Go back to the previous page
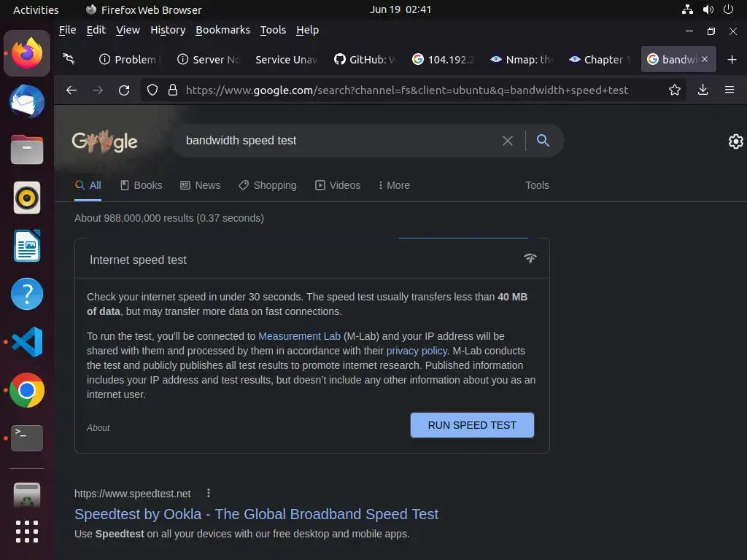The width and height of the screenshot is (747, 560). coord(71,90)
